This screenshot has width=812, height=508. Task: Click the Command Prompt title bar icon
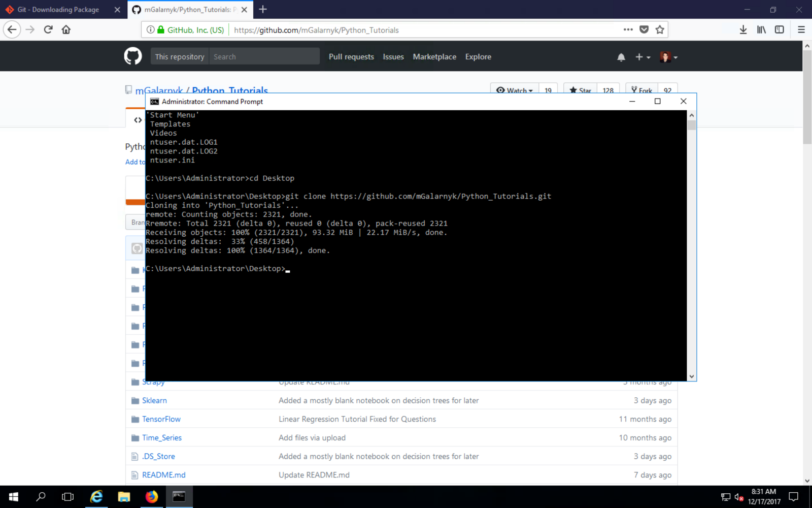click(154, 102)
